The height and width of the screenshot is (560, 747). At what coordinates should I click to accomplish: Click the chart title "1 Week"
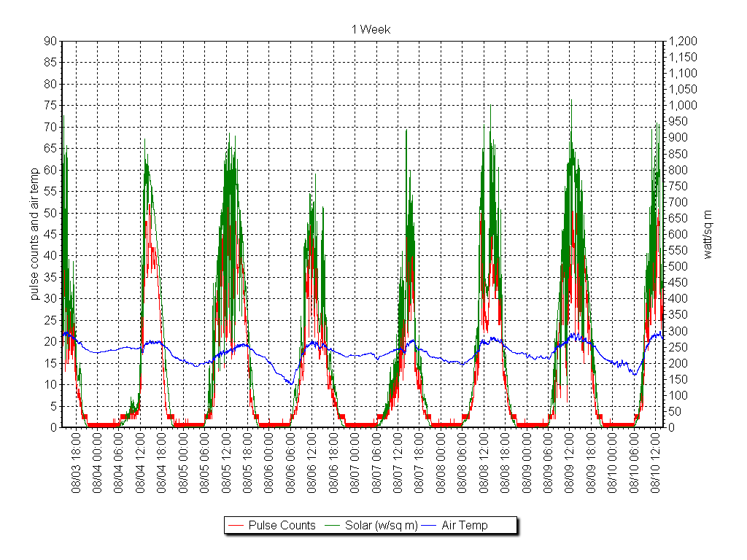(371, 29)
